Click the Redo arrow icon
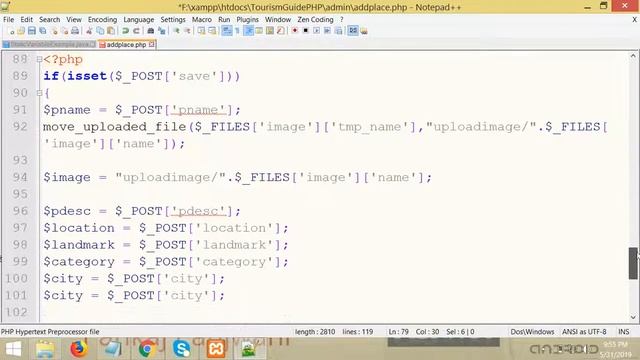Screen dimensions: 640x360 point(136,31)
